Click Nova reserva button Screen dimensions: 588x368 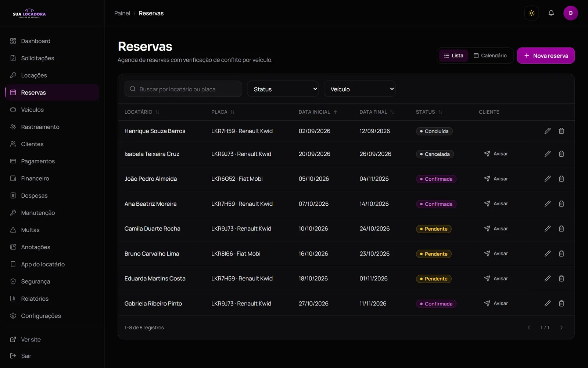point(546,56)
